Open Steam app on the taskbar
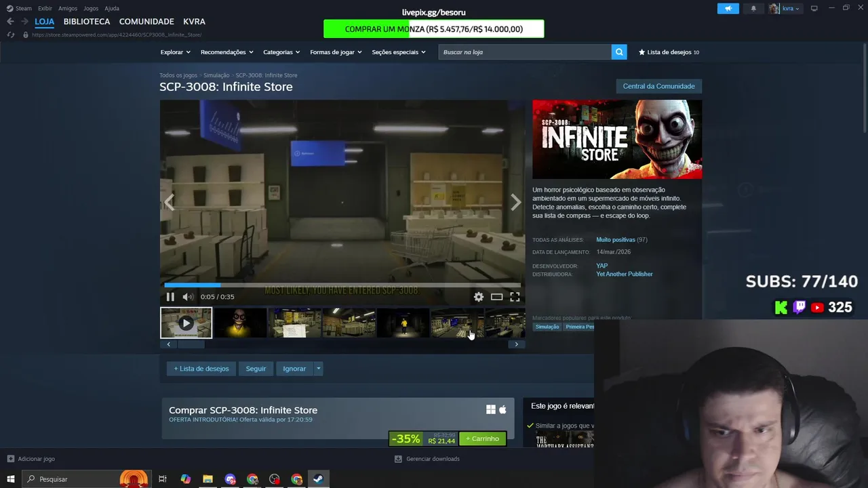 click(317, 479)
